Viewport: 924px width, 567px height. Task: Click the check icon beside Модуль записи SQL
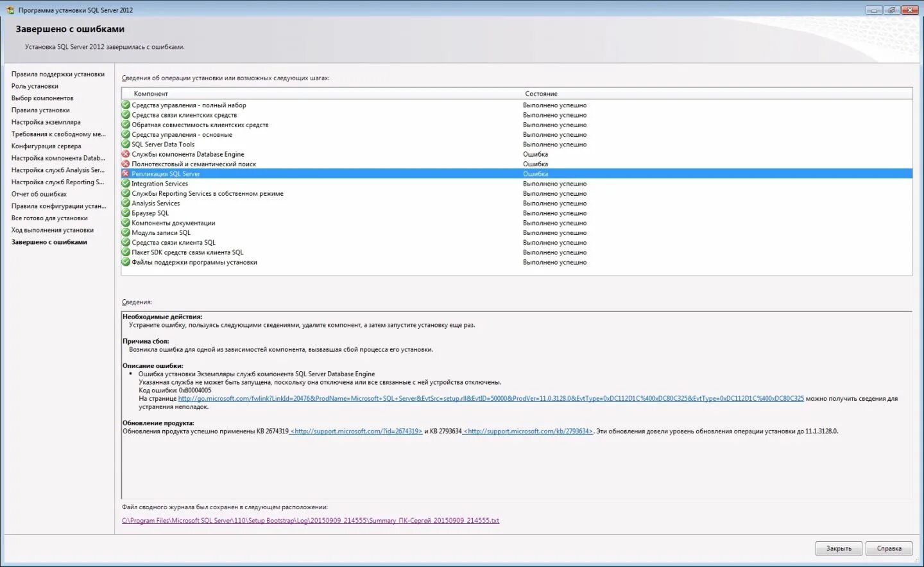(126, 232)
